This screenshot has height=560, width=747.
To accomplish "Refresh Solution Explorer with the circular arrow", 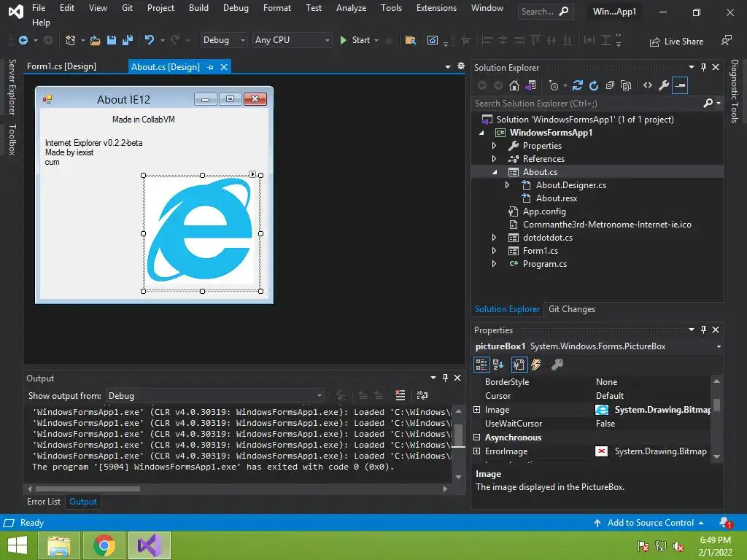I will click(x=594, y=86).
